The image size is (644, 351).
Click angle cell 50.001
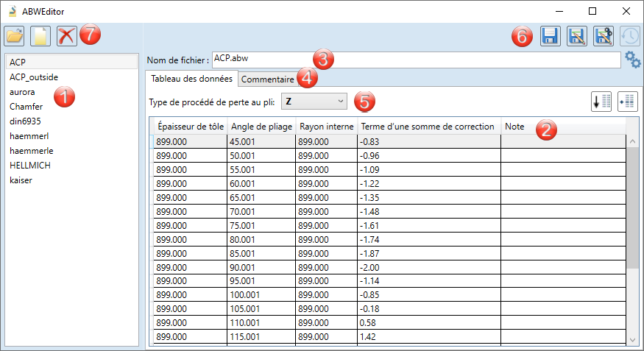pyautogui.click(x=261, y=155)
